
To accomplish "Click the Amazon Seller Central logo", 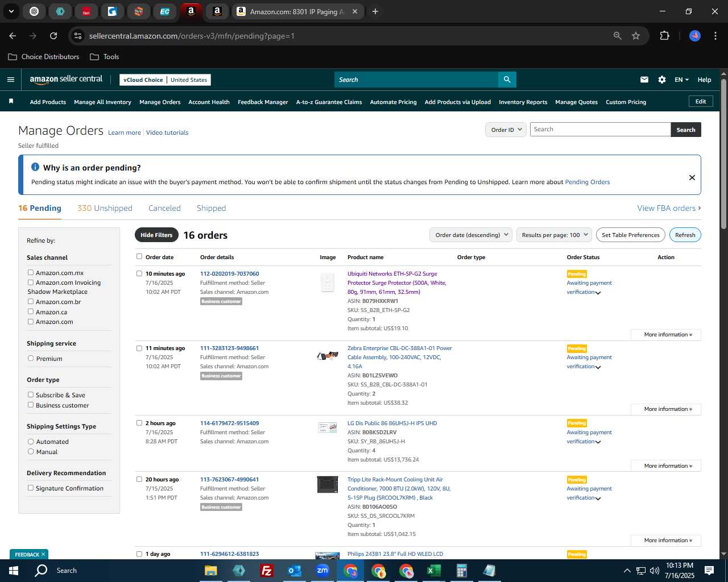I will coord(66,80).
